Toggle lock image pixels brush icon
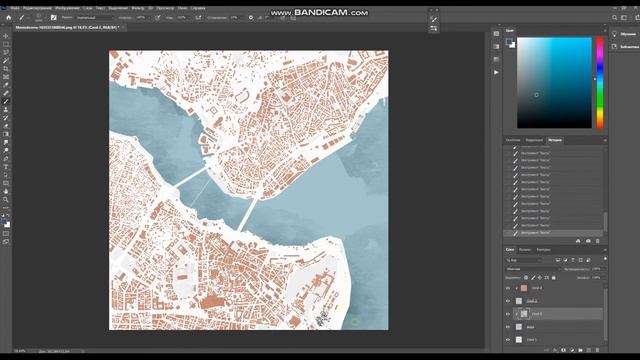The height and width of the screenshot is (360, 640). tap(533, 278)
